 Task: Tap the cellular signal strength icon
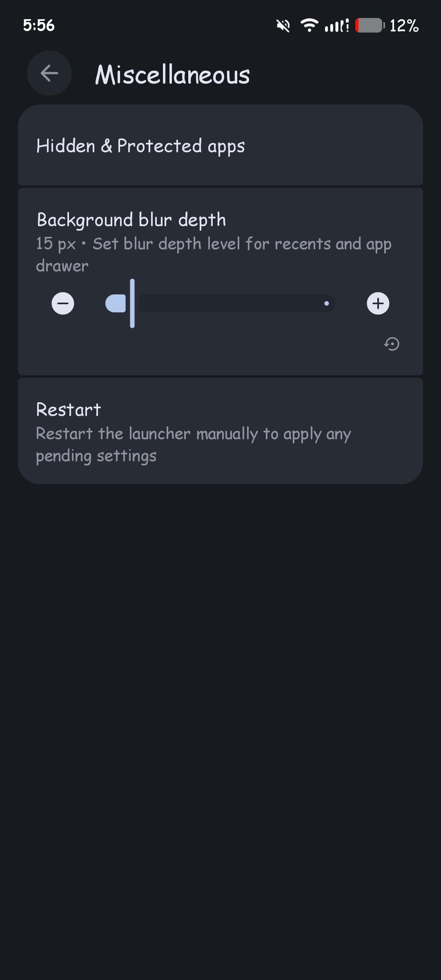[336, 26]
